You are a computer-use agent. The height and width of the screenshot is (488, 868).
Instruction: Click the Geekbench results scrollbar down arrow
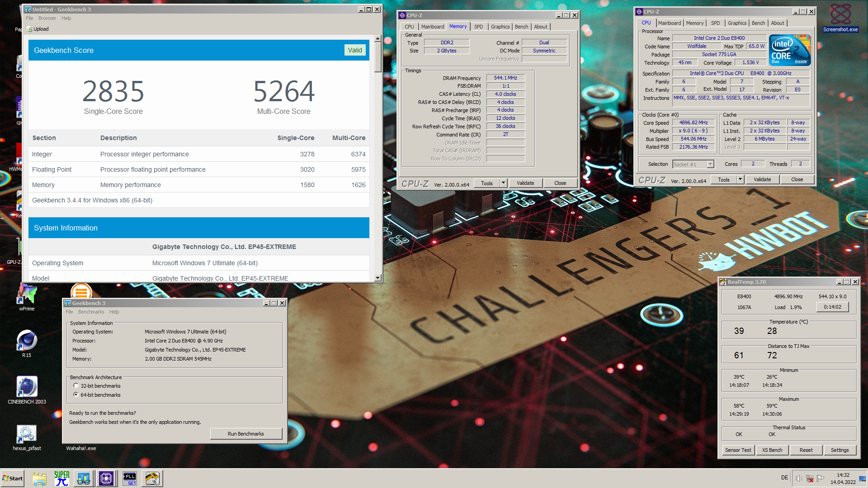coord(378,278)
